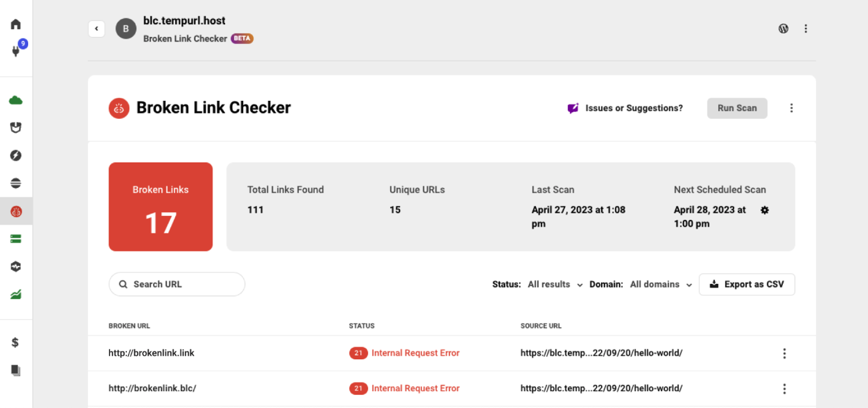Click Unique URLs value 15
The height and width of the screenshot is (408, 868).
coord(395,210)
